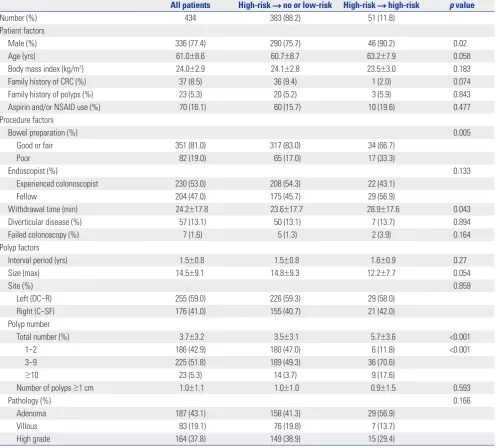Click the p value '0.043'
This screenshot has height=448, width=496.
click(x=462, y=209)
